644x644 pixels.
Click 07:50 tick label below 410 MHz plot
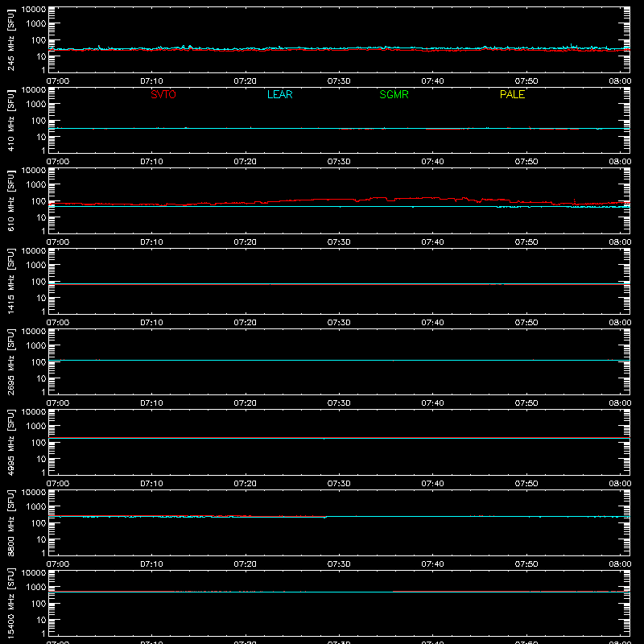click(526, 162)
